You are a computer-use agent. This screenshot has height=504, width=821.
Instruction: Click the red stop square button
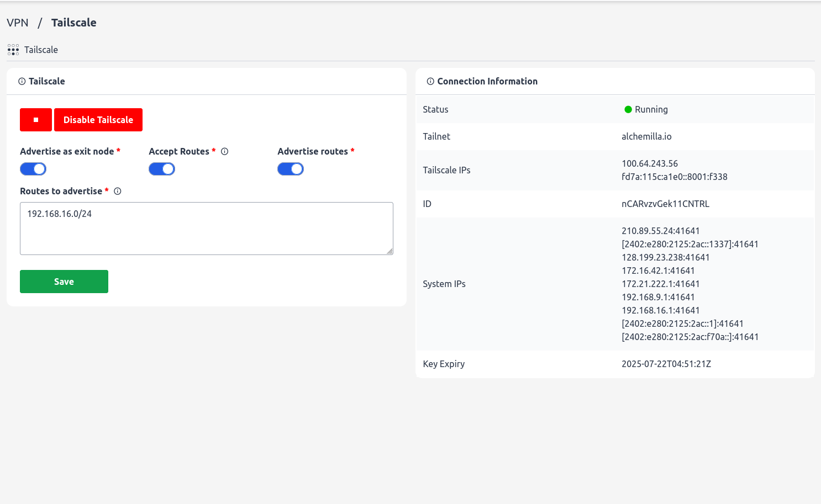click(x=36, y=120)
